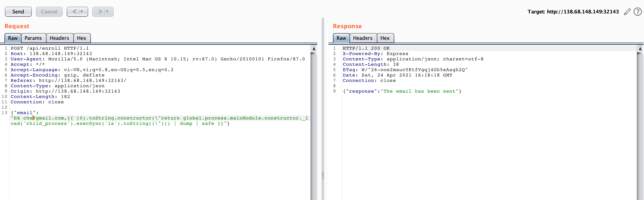Edit target with the pencil icon

coord(627,12)
